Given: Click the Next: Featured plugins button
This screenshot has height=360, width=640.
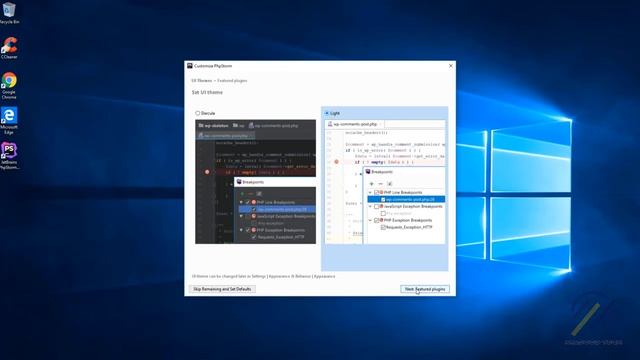Looking at the screenshot, I should tap(425, 289).
